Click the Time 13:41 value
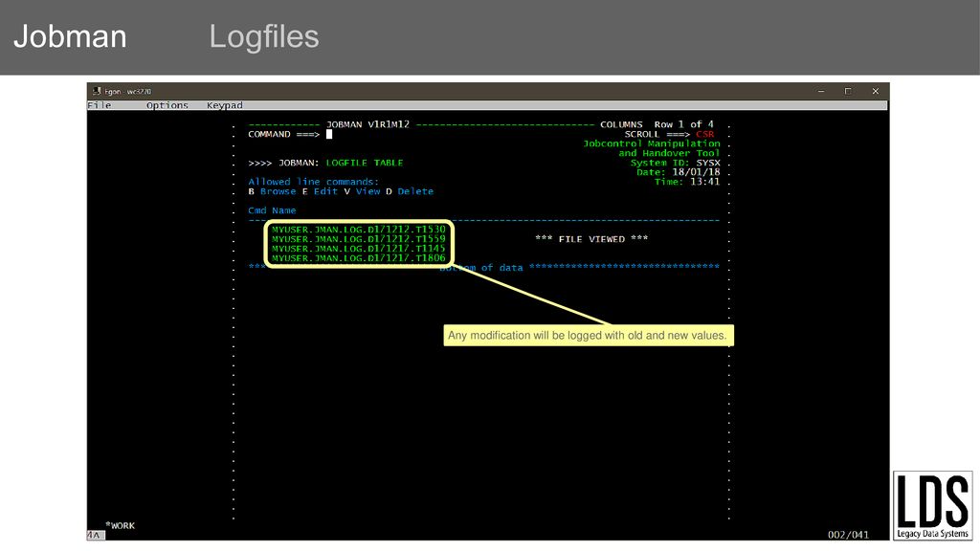Viewport: 980px width, 551px height. tap(705, 182)
